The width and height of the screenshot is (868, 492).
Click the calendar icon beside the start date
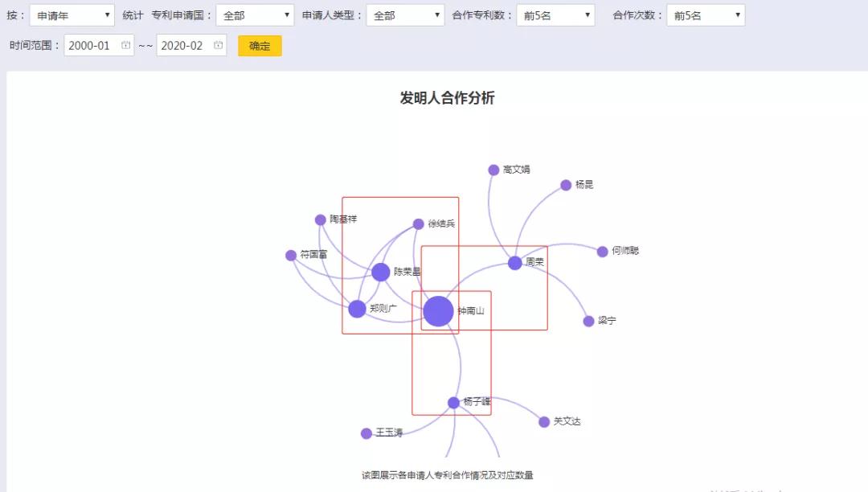click(125, 46)
